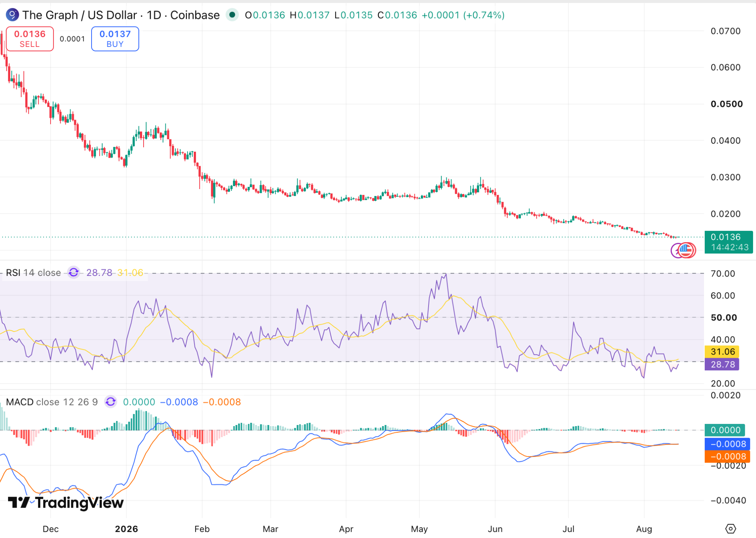This screenshot has height=538, width=756.
Task: Click the 20.00 RSI axis label
Action: [723, 383]
